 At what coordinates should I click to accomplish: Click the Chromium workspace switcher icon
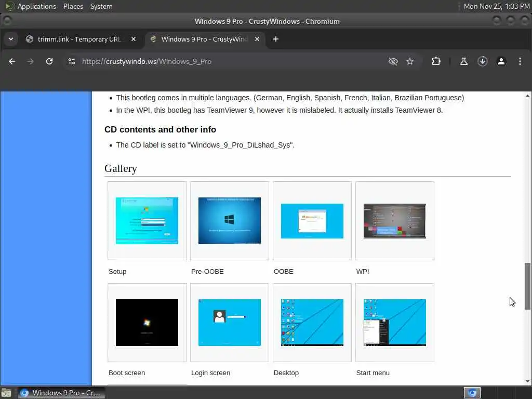[x=472, y=393]
